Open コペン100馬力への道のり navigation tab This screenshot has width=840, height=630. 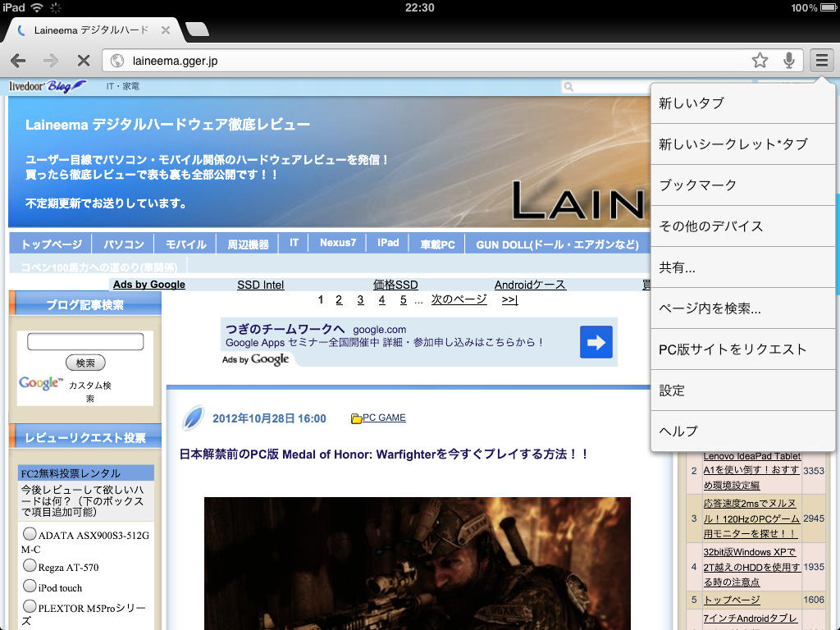pyautogui.click(x=99, y=267)
